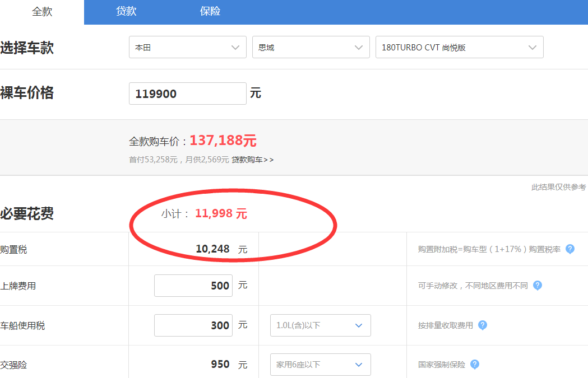Click the 车船使用税 row label
This screenshot has height=378, width=588.
click(22, 325)
